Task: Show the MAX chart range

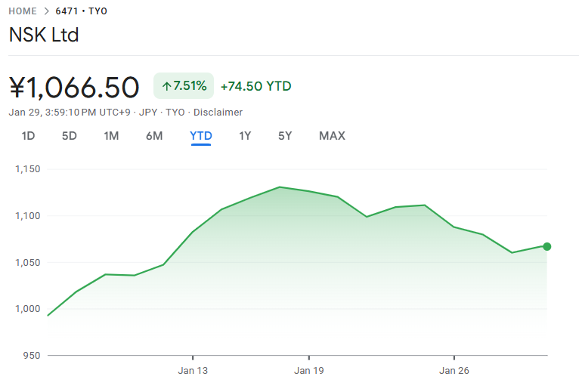Action: click(332, 136)
